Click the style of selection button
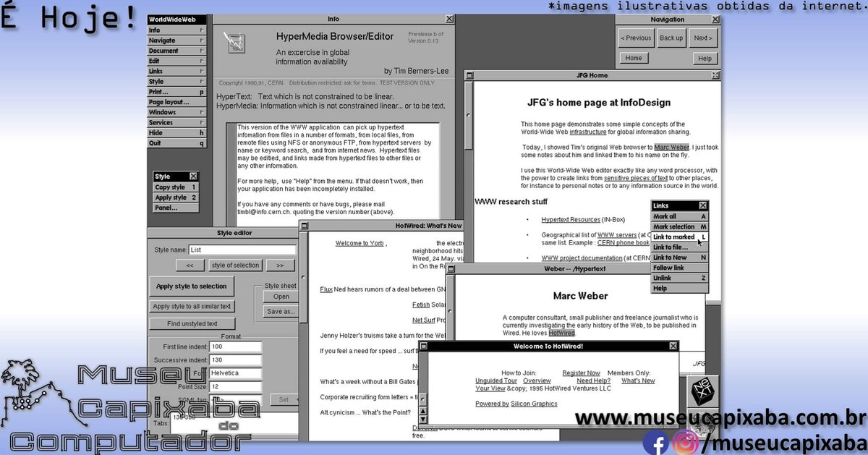Screen dimensions: 868x455 tap(235, 265)
